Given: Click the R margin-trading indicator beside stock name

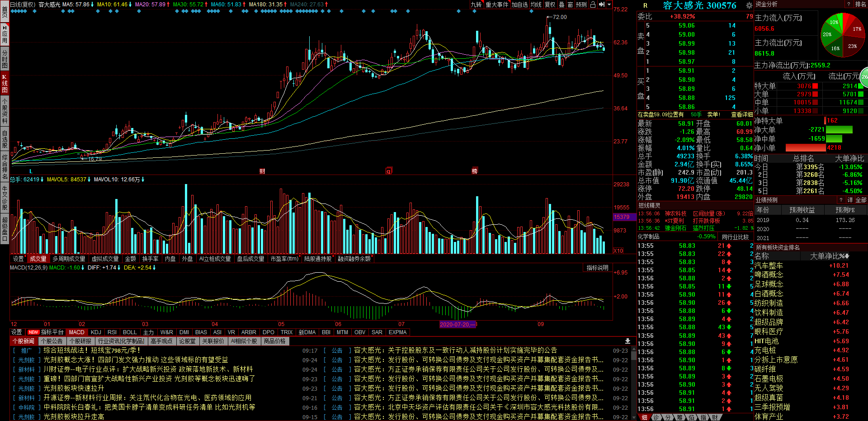Looking at the screenshot, I should 645,5.
